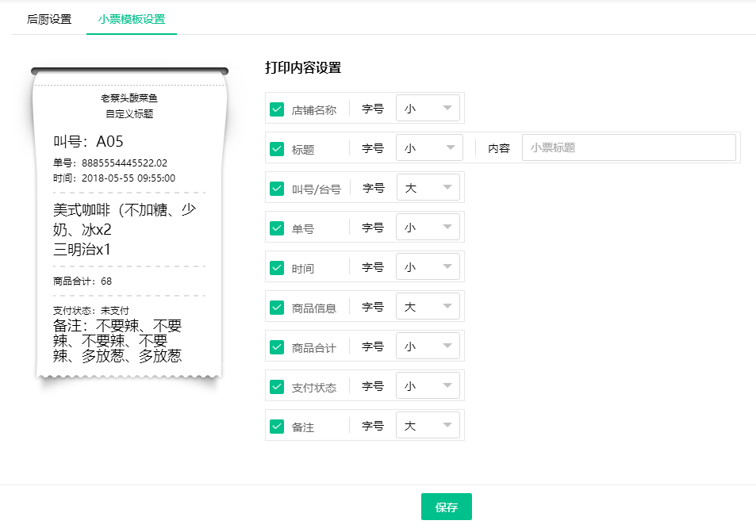Uncheck the 支付状态 checkbox

(x=275, y=386)
